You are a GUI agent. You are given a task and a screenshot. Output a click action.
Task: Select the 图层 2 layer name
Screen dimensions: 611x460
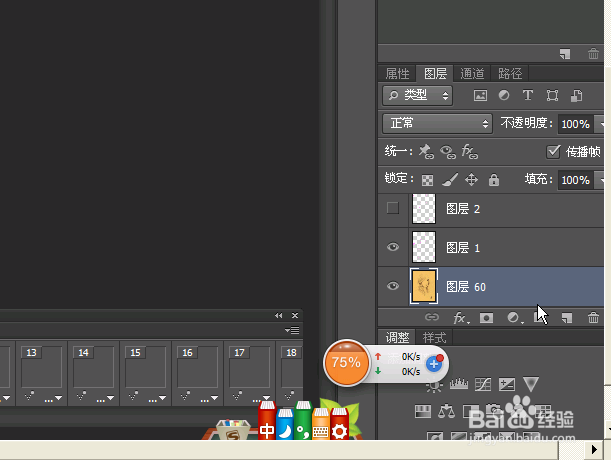(x=463, y=209)
